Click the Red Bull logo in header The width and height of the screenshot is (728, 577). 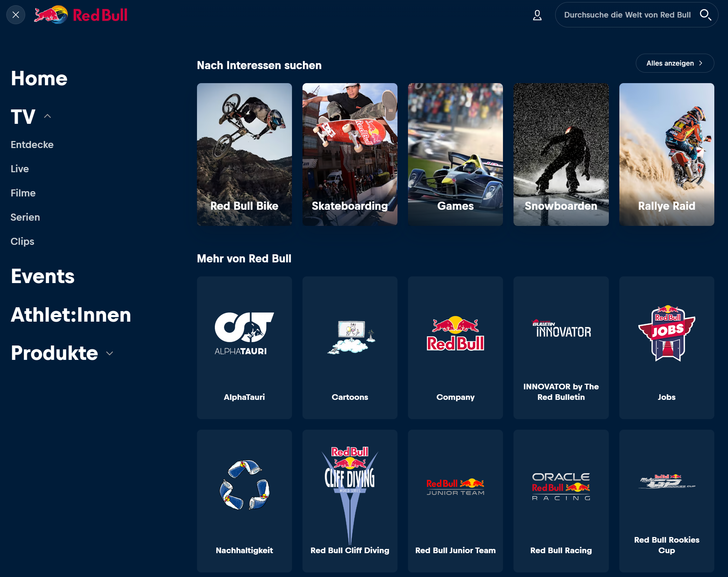81,15
